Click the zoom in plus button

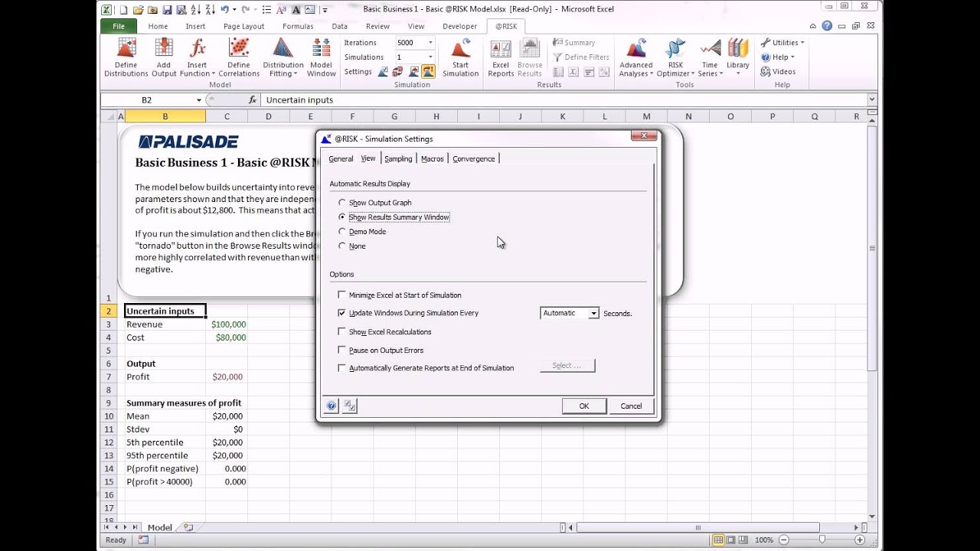[x=860, y=540]
